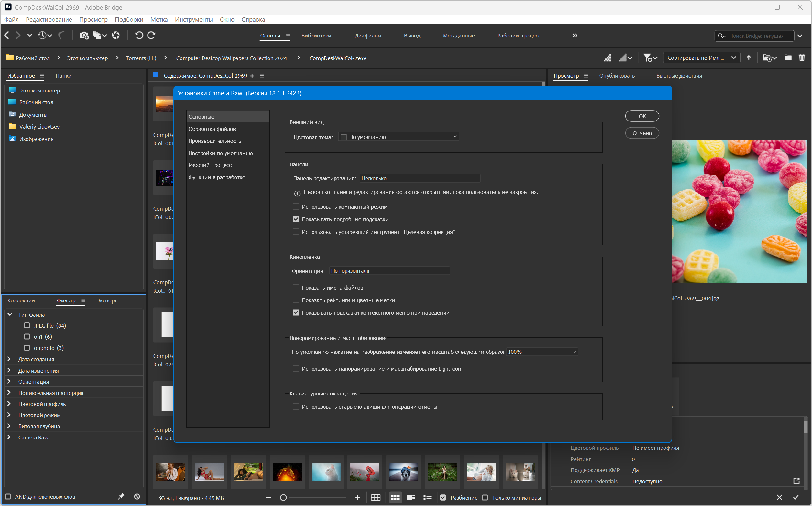Click the clear filter icon in Filter panel
The width and height of the screenshot is (812, 506).
[137, 497]
